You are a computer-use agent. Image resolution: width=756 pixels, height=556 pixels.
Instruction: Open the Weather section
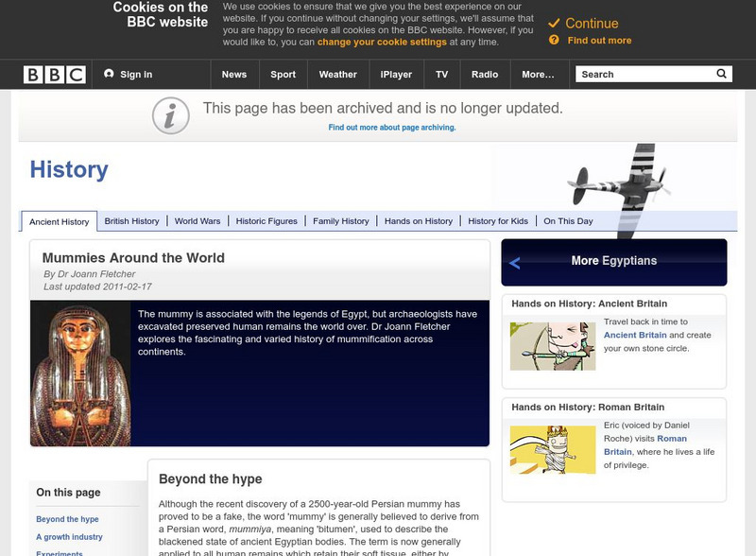338,75
